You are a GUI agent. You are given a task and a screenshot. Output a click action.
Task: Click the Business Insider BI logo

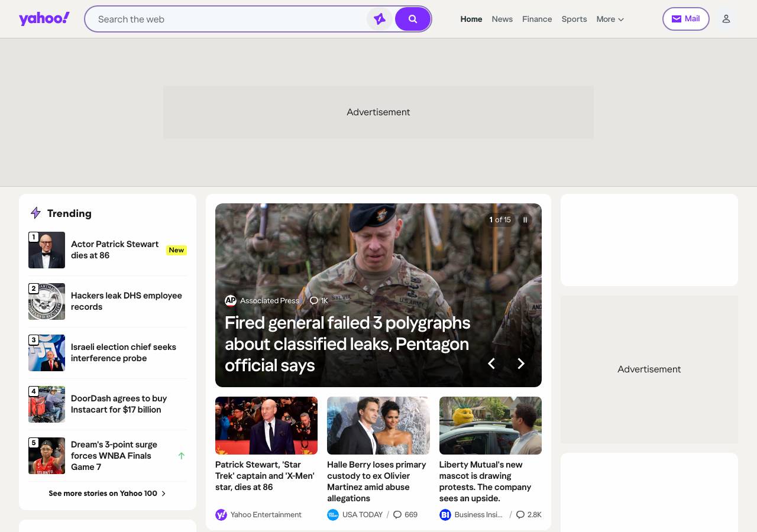pyautogui.click(x=445, y=515)
